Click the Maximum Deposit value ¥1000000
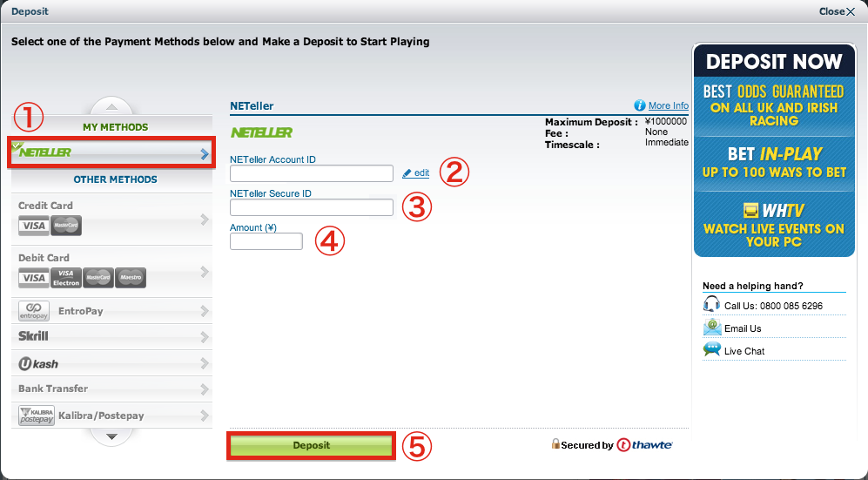Viewport: 868px width, 480px height. (x=665, y=121)
